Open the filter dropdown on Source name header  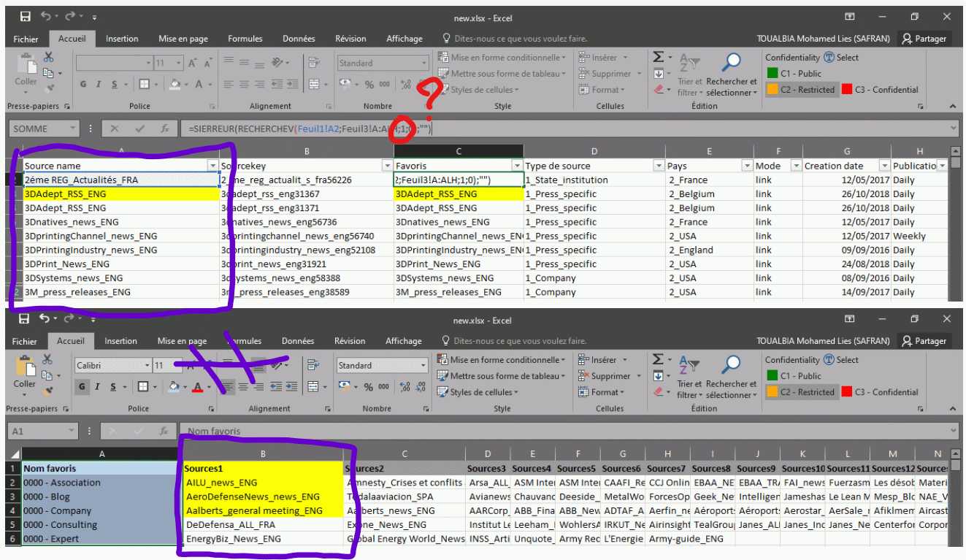(x=212, y=166)
